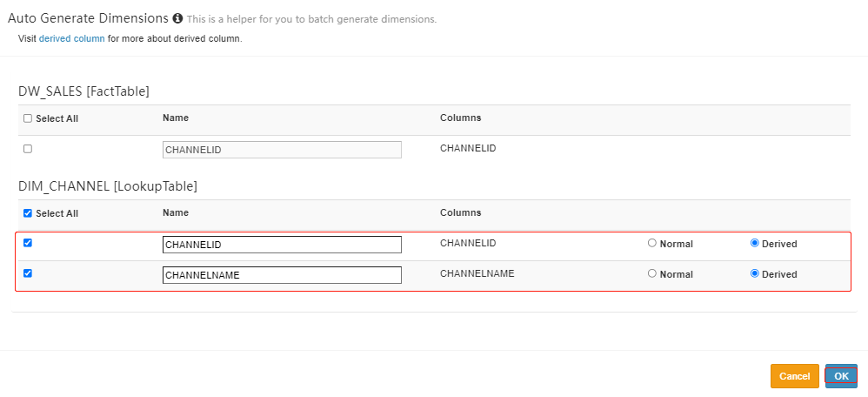
Task: Select Normal for DIM_CHANNEL CHANNELID
Action: click(x=652, y=244)
